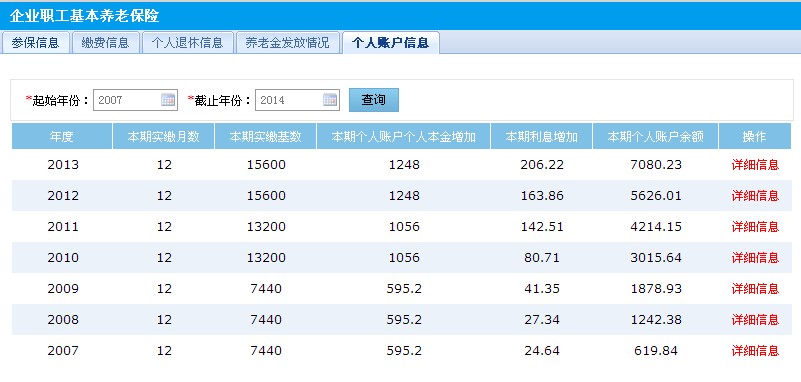Viewport: 801px width, 382px height.
Task: Open 详细信息 link for year 2013
Action: [755, 165]
